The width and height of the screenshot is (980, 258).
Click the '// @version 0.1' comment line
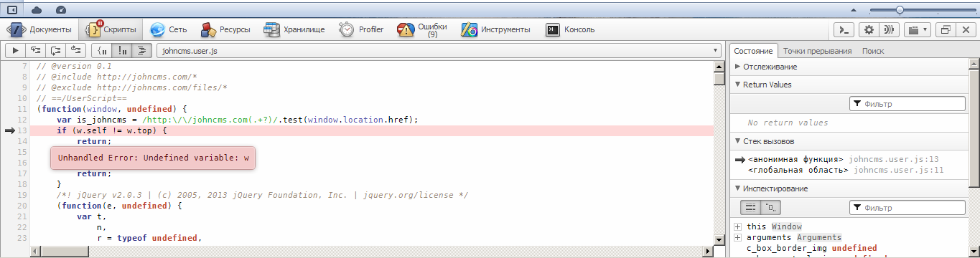74,66
